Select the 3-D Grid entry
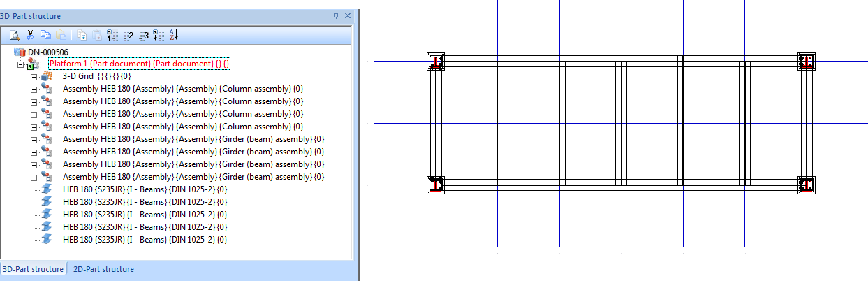The image size is (868, 281). pos(96,76)
